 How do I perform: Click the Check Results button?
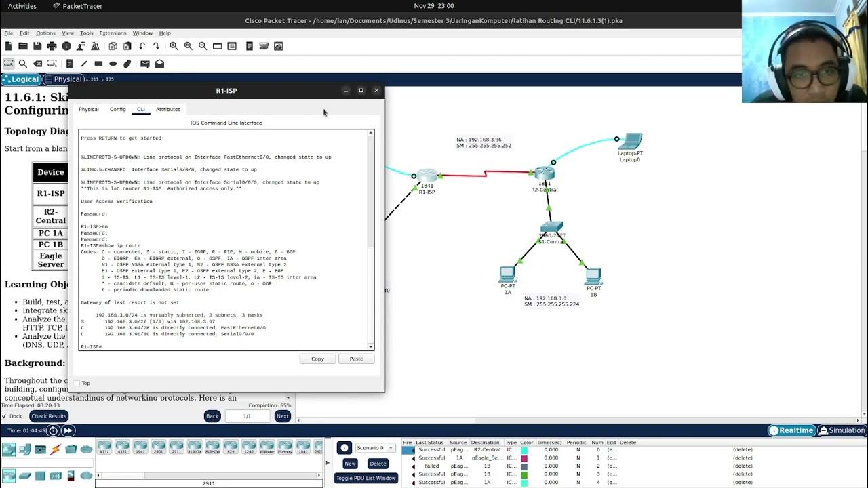[x=49, y=416]
